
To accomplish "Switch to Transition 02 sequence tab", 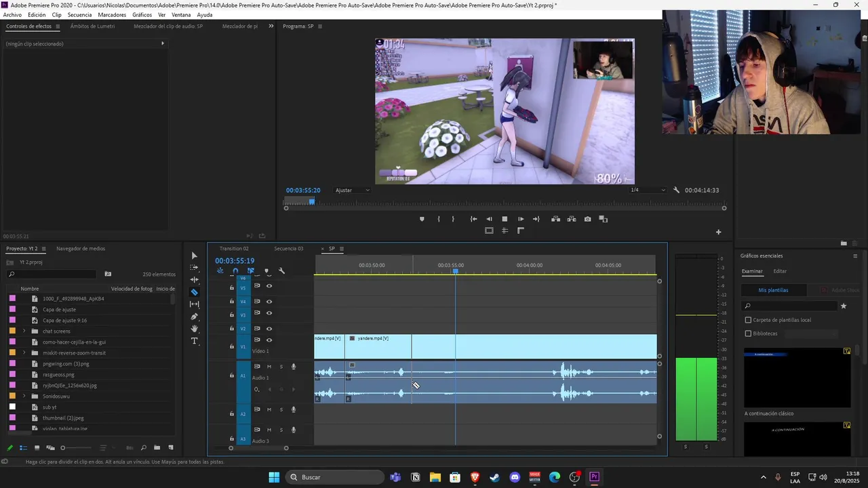I will [234, 249].
